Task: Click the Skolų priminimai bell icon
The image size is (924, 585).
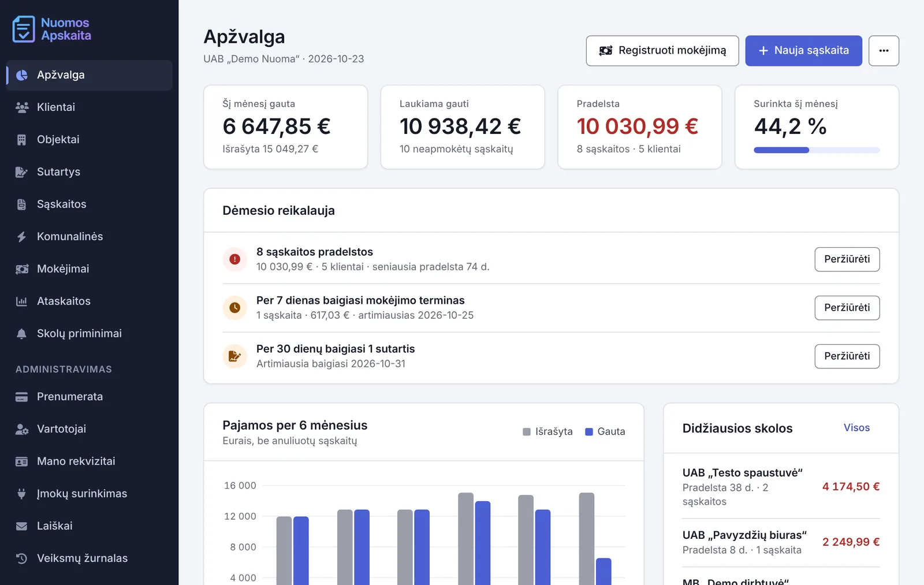Action: 22,334
